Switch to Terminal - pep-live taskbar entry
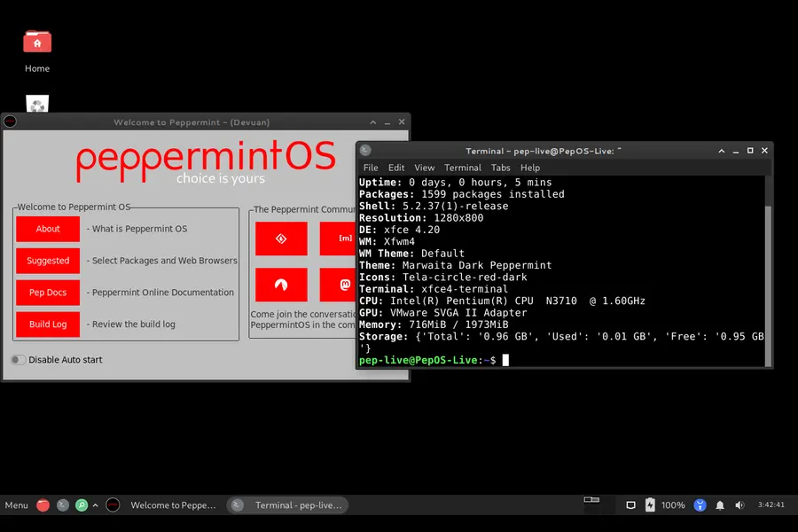The width and height of the screenshot is (798, 532). [287, 505]
